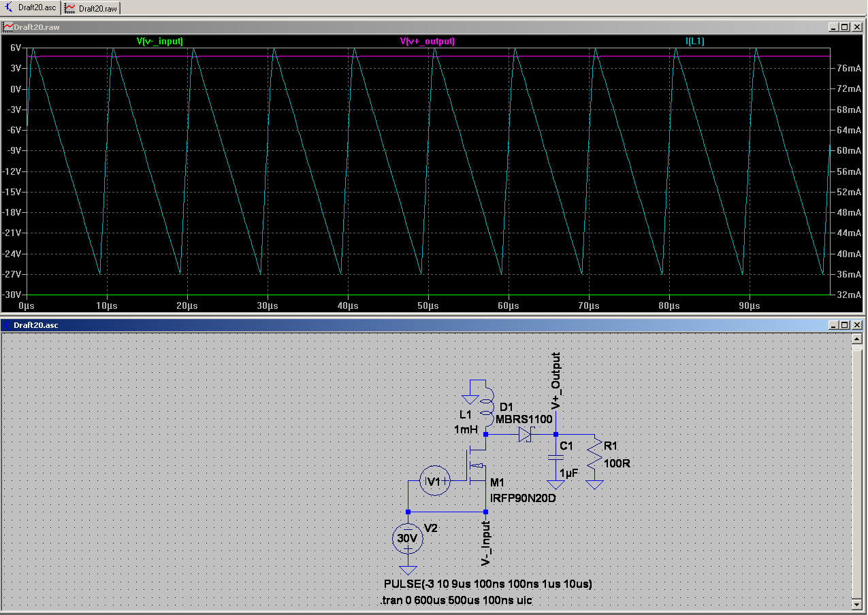Click the 0µs label on the time axis

pos(27,306)
